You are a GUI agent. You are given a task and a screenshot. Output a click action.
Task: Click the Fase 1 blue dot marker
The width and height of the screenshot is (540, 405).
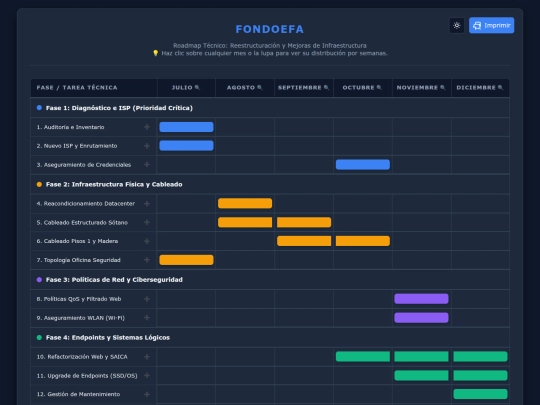pos(39,108)
